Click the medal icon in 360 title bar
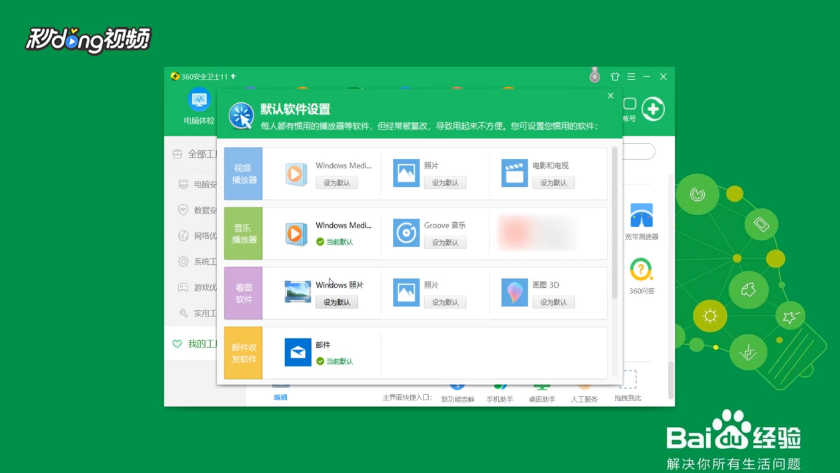The width and height of the screenshot is (840, 473). click(x=595, y=75)
